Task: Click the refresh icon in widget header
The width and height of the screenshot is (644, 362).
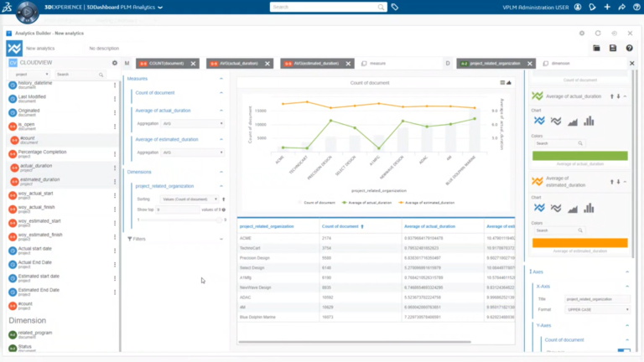Action: (x=598, y=34)
